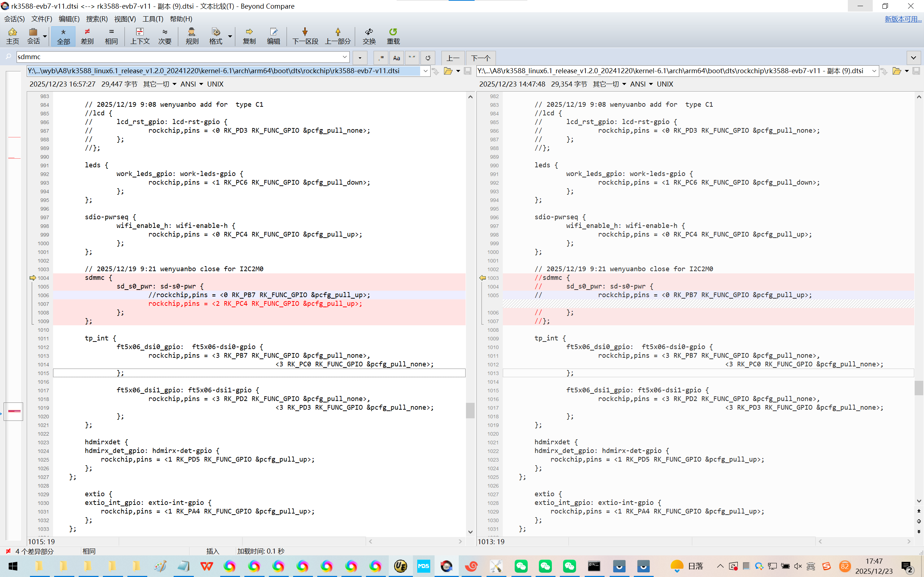The width and height of the screenshot is (924, 577).
Task: Toggle match case Aa search option
Action: click(396, 58)
